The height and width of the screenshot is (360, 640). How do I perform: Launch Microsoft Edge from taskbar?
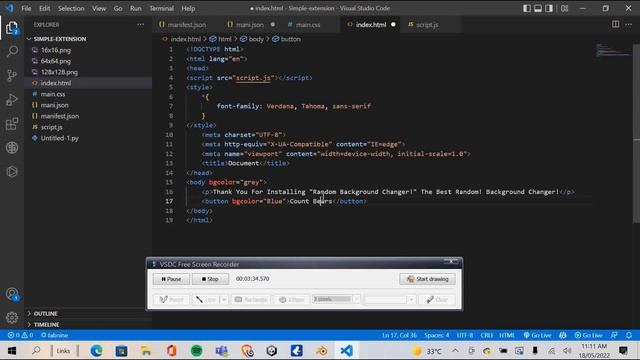coord(96,351)
